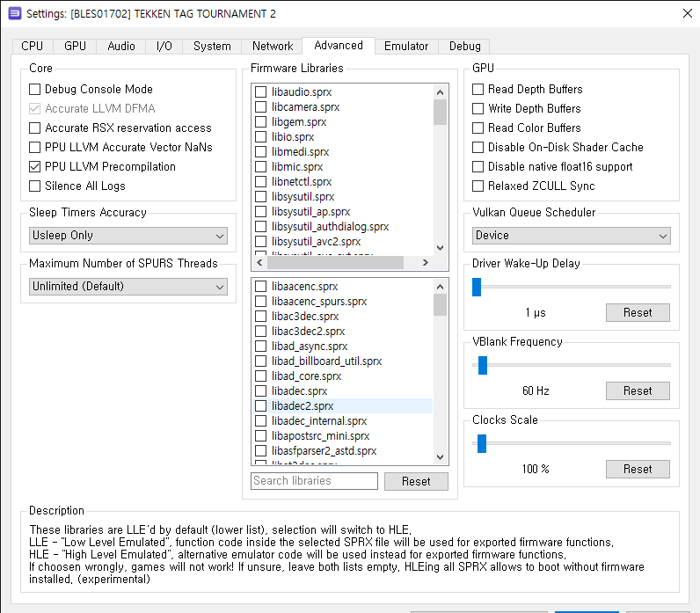The height and width of the screenshot is (613, 700).
Task: Open Maximum Number of SPURS Threads dropdown
Action: pyautogui.click(x=128, y=287)
